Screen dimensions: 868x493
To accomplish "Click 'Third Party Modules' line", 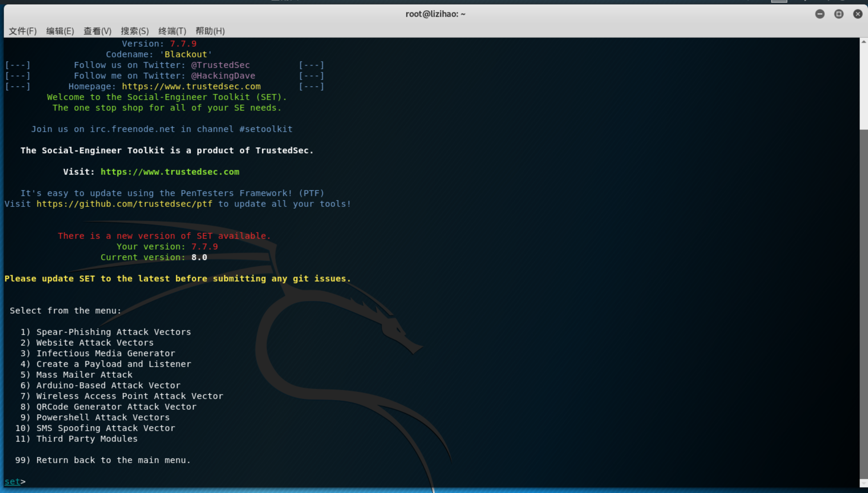I will click(76, 439).
